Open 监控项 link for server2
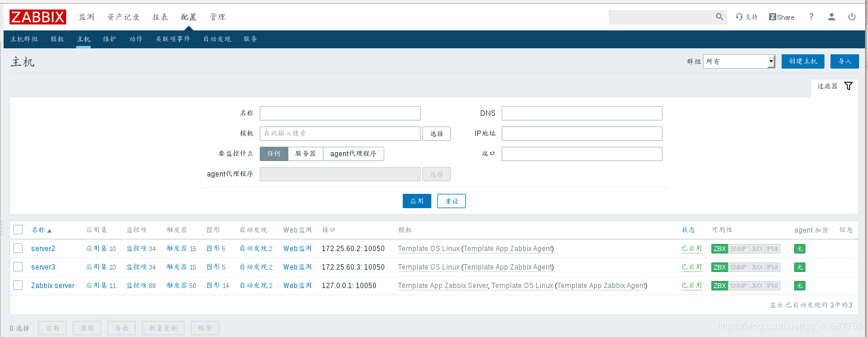Image resolution: width=868 pixels, height=337 pixels. coord(136,249)
